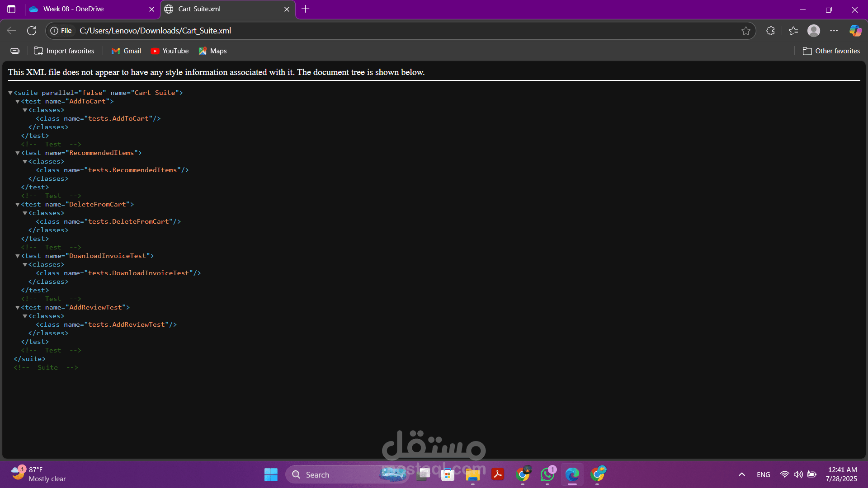Open Tab actions menu icon
Screen dimensions: 868x488
pos(11,9)
